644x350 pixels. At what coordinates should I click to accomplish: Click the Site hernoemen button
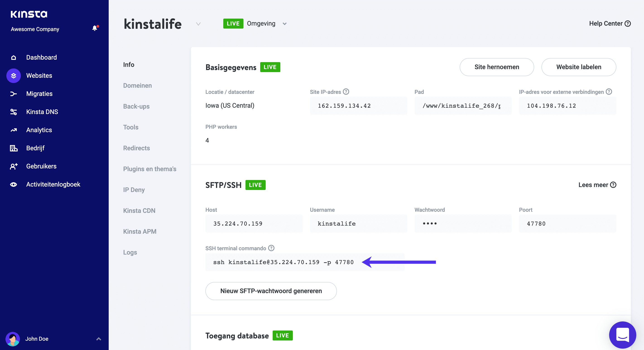(497, 67)
